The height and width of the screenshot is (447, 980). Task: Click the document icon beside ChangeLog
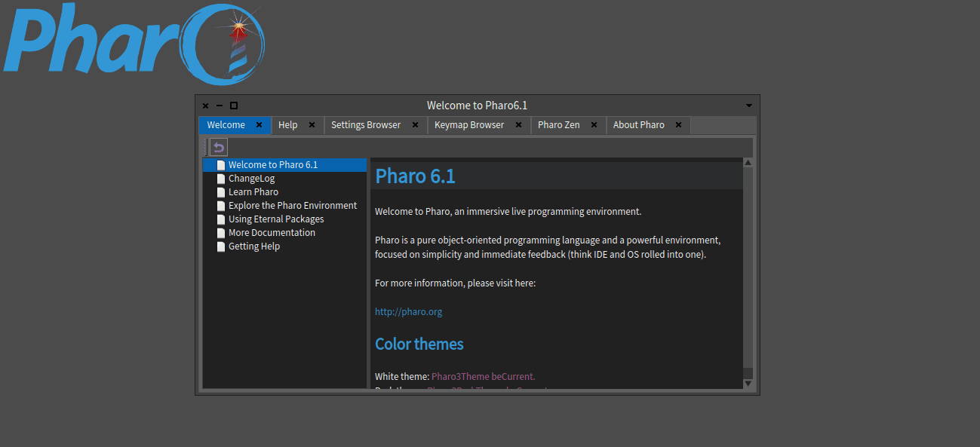click(220, 178)
